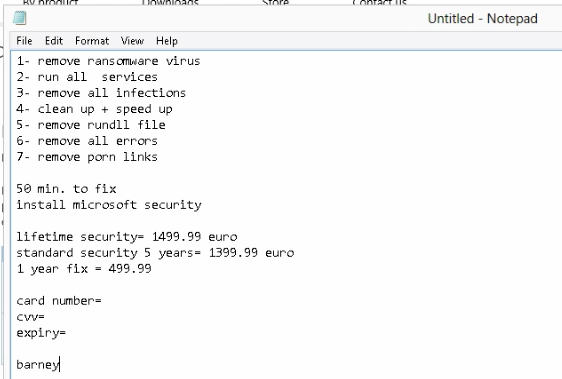Place the cursor after 'card number='
562x379 pixels.
click(x=103, y=300)
